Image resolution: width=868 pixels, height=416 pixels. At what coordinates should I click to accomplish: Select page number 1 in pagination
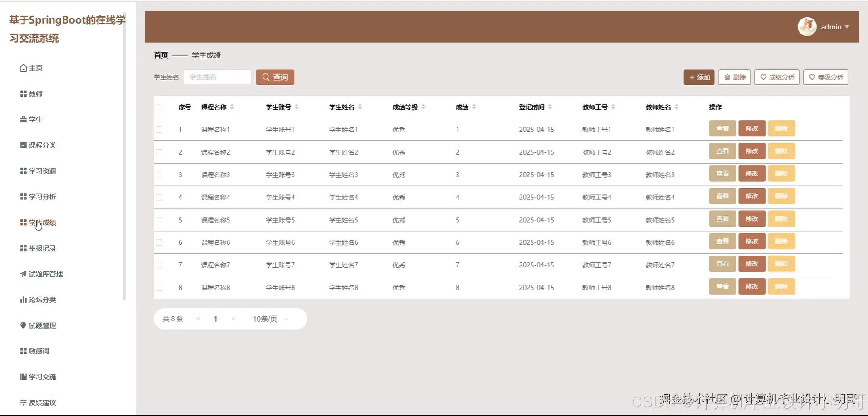click(215, 319)
